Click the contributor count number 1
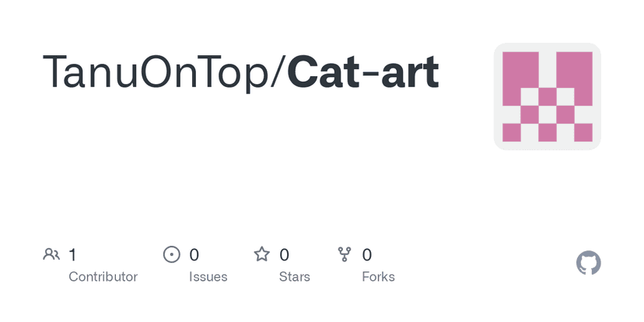644x322 pixels. (x=72, y=254)
